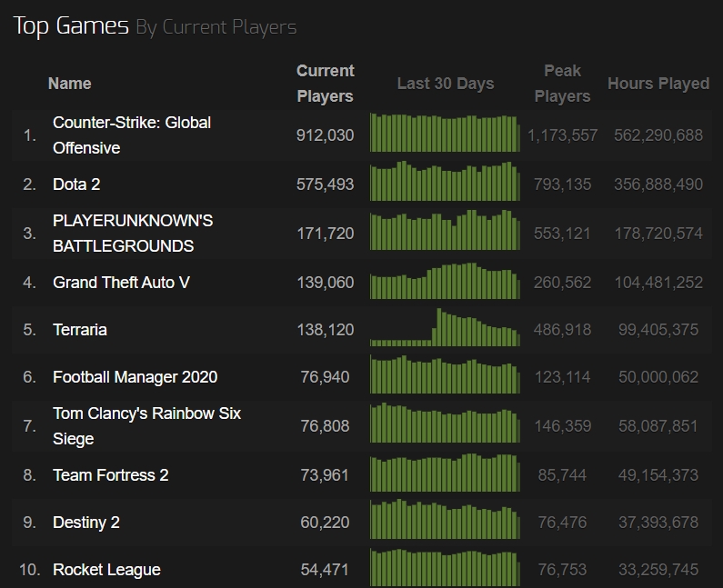Click the Football Manager 2020 30-day chart
The height and width of the screenshot is (588, 723).
pos(445,374)
